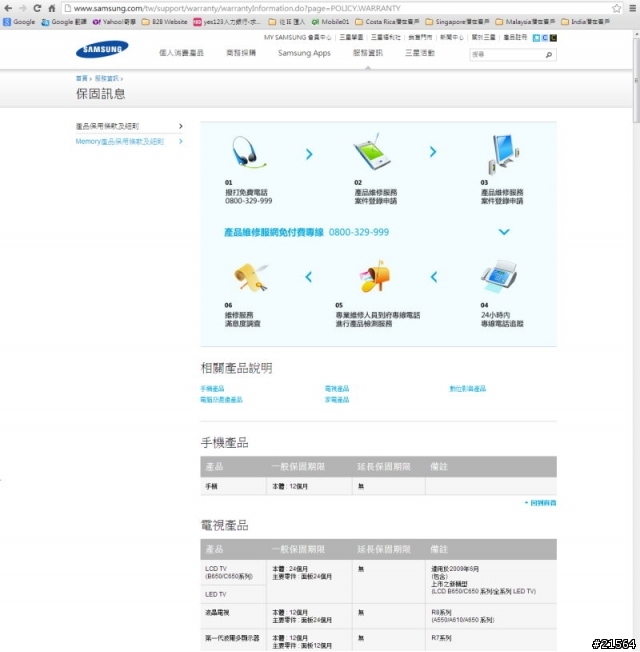Select the '本體: 12個月' cell in 手機 row
640x652 pixels.
tap(309, 486)
